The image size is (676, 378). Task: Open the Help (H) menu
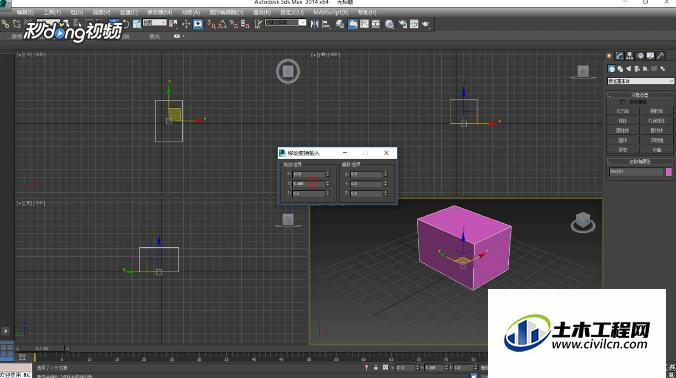(367, 12)
